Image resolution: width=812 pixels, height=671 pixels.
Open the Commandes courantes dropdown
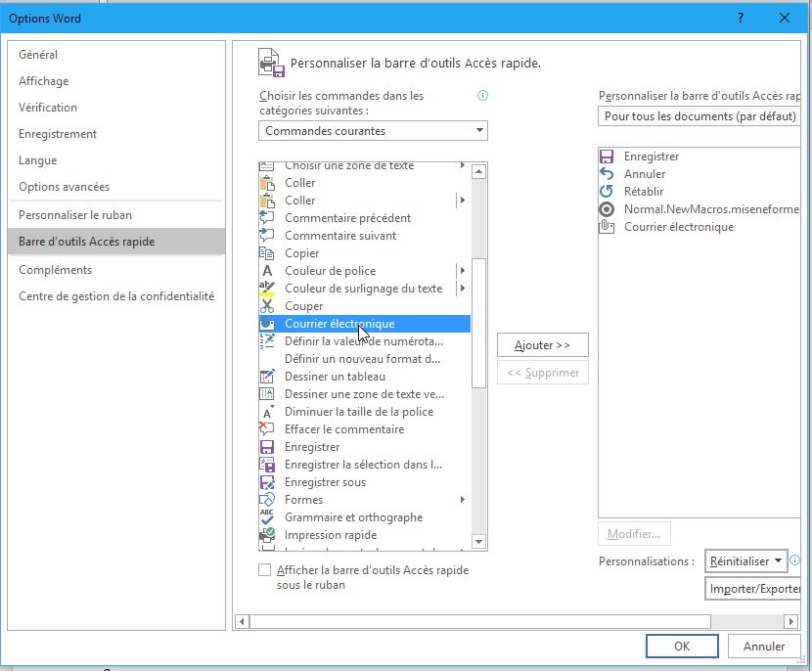point(373,131)
